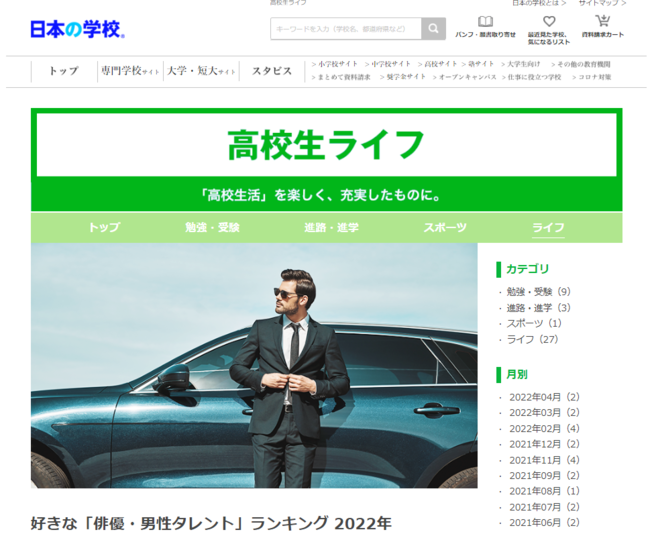Open the トップ main navigation item
The height and width of the screenshot is (534, 650).
click(x=64, y=71)
